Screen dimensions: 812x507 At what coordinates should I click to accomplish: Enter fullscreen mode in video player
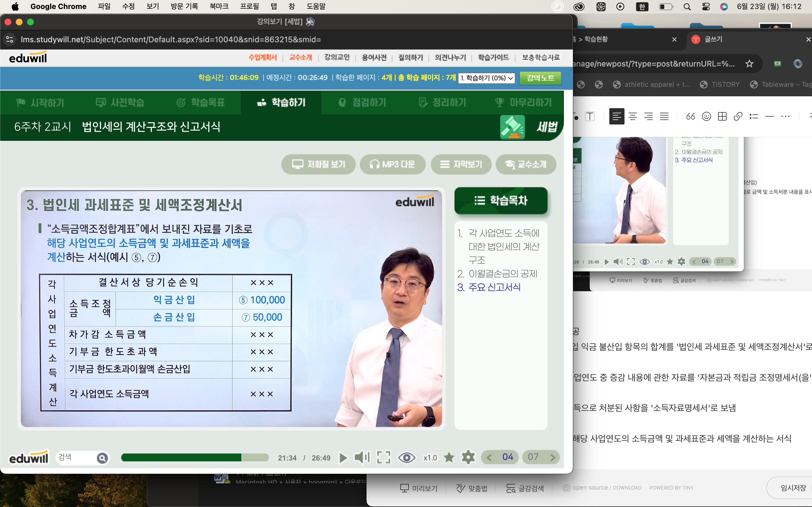pos(383,457)
